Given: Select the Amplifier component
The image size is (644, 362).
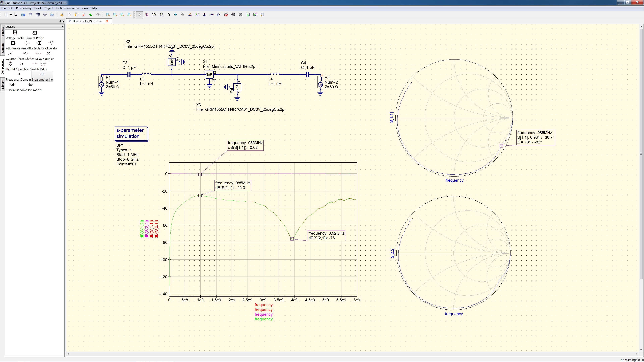Looking at the screenshot, I should coord(27,43).
